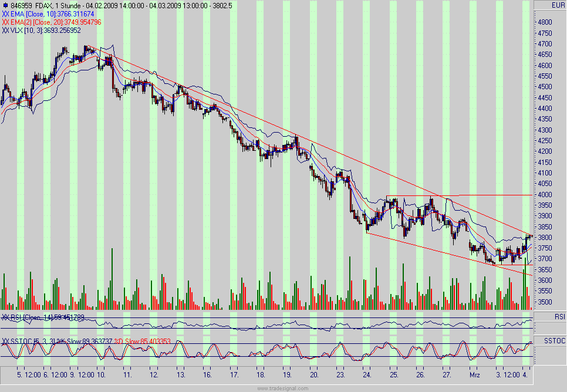The height and width of the screenshot is (392, 567).
Task: Click the 3900 price axis label
Action: [545, 216]
